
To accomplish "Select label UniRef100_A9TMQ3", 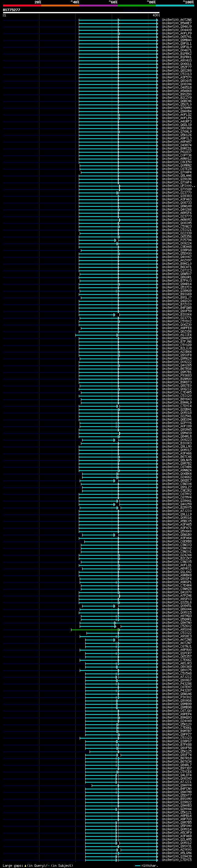I will click(176, 616).
